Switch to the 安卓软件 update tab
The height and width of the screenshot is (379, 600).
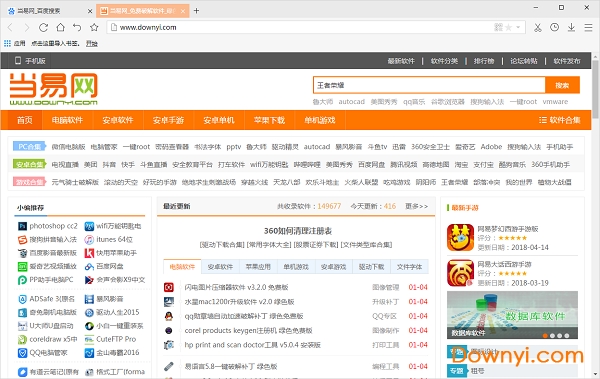pyautogui.click(x=220, y=267)
